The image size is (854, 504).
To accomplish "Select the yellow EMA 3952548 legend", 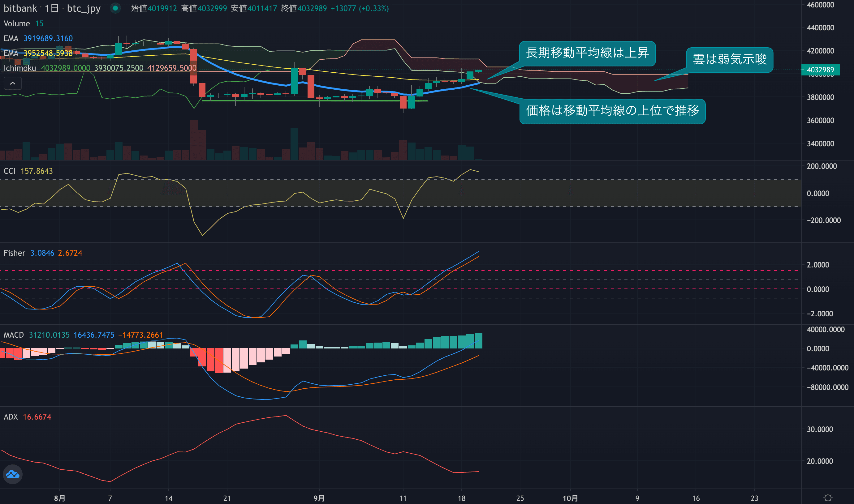I will click(38, 53).
